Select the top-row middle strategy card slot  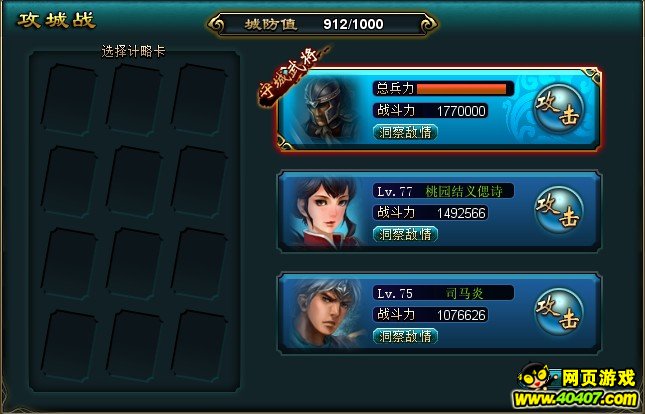pyautogui.click(x=134, y=99)
